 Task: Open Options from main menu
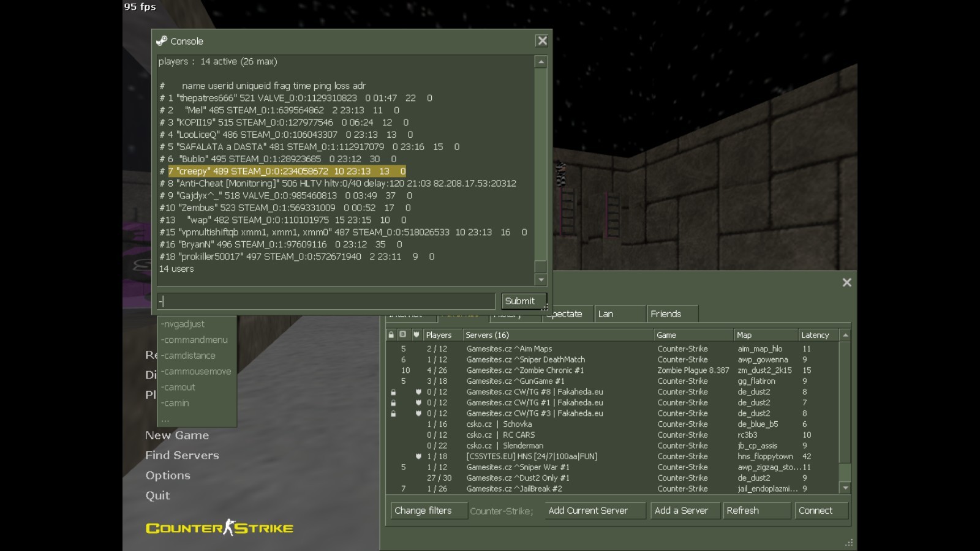click(168, 476)
